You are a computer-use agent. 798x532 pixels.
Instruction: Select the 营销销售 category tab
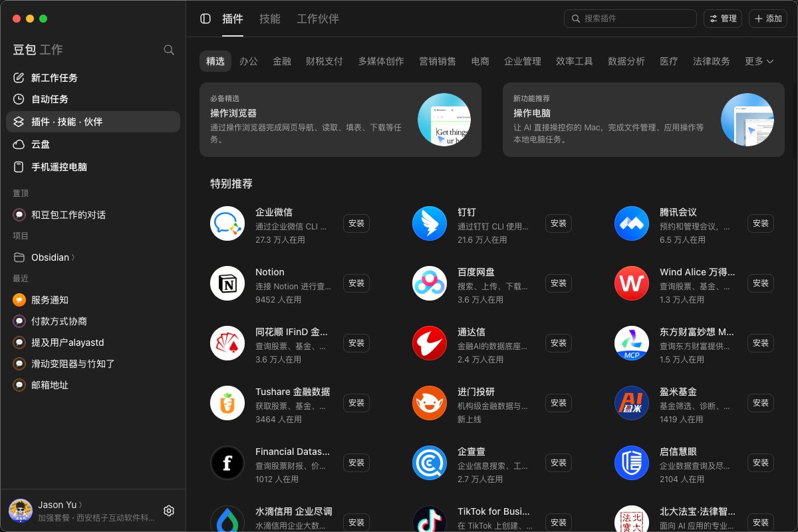[x=438, y=61]
